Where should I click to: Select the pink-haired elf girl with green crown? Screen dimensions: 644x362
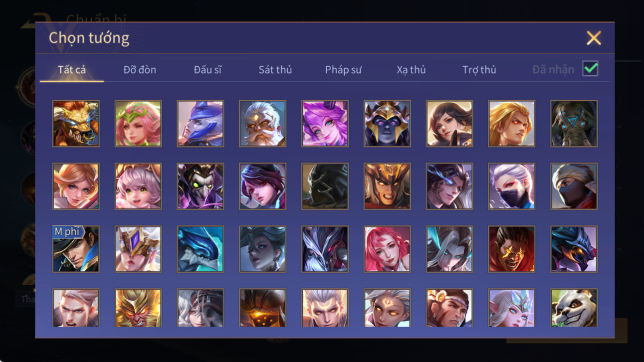(x=138, y=124)
